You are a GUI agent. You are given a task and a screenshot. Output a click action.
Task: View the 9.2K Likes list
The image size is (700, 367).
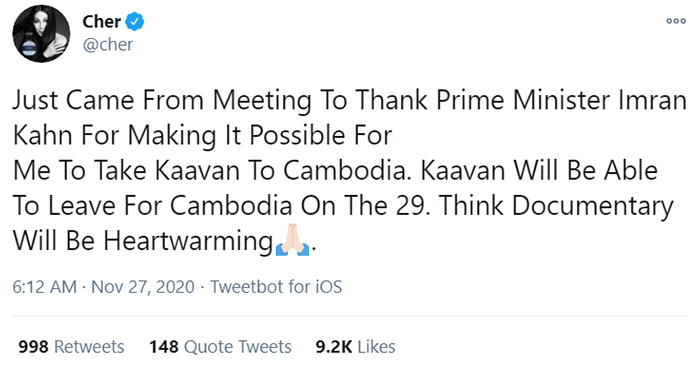tap(355, 347)
